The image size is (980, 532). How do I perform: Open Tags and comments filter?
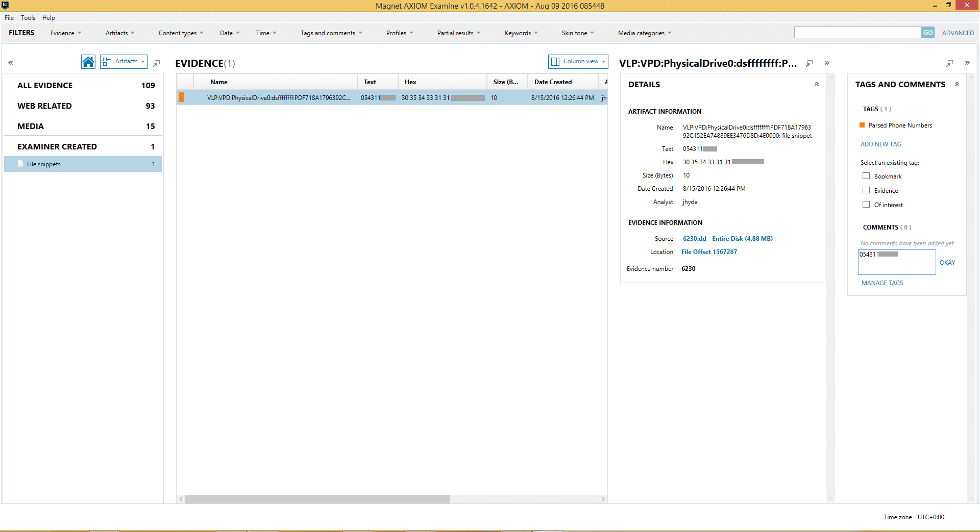(x=331, y=33)
